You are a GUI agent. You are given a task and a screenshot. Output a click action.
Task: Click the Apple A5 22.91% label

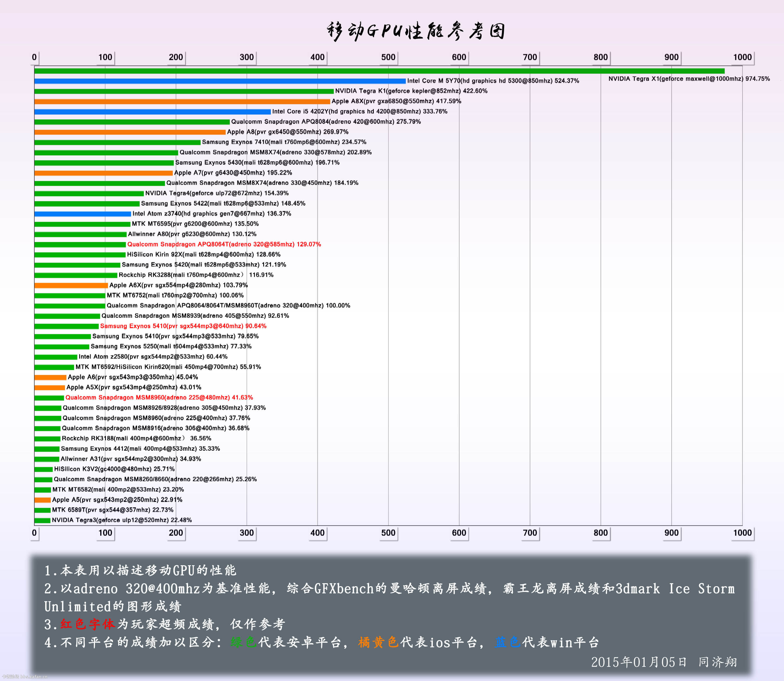(117, 500)
